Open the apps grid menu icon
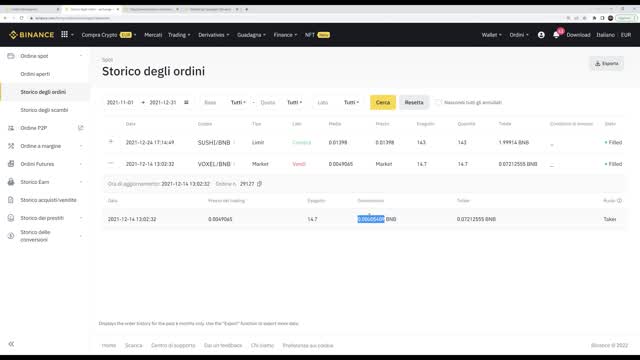The width and height of the screenshot is (640, 360). point(64,35)
